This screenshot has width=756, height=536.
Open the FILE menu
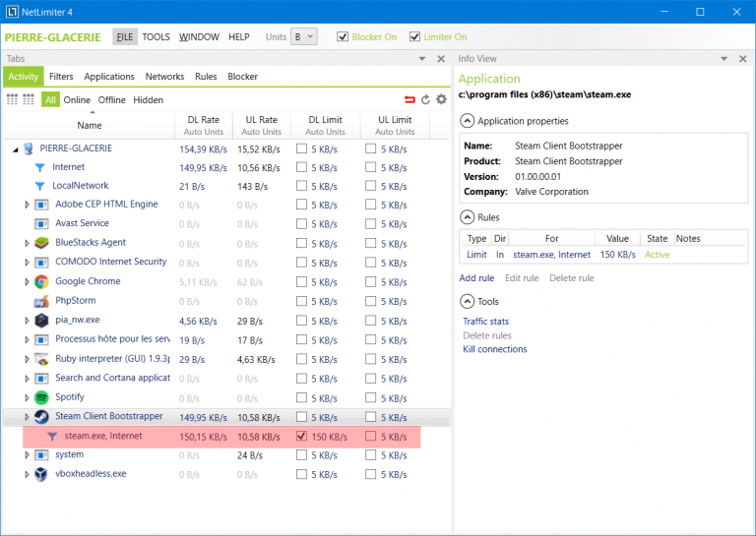[125, 37]
